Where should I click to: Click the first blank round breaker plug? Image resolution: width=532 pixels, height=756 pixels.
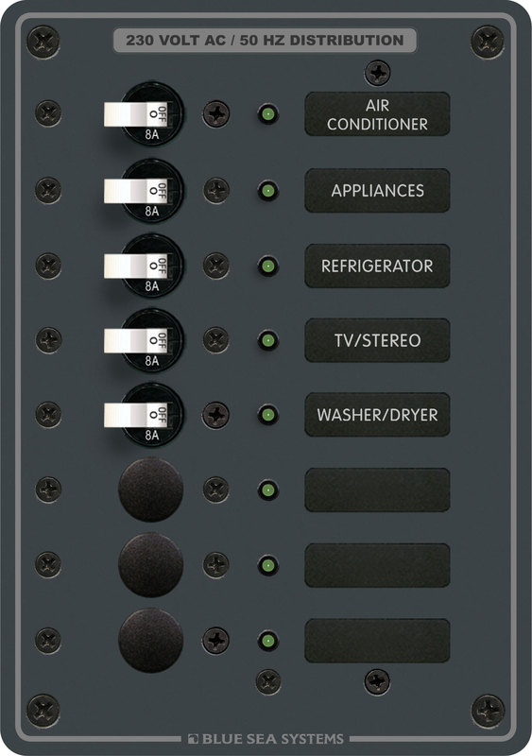[151, 490]
